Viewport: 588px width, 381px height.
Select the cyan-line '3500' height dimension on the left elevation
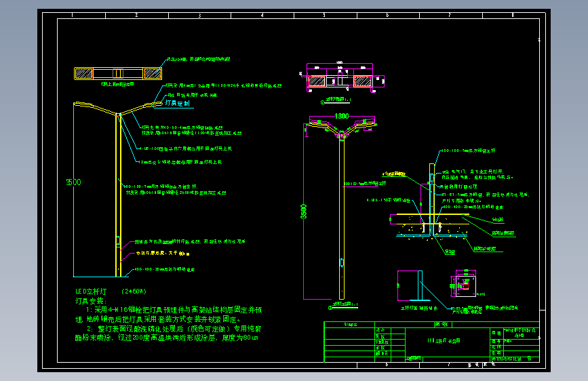73,182
